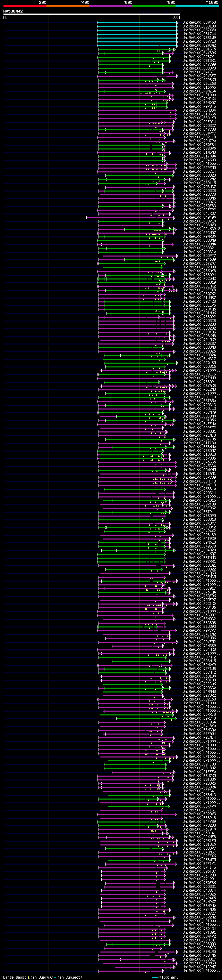This screenshot has height=980, width=222.
Task: Select the UniRef100_Q10SG5 label
Action: click(x=199, y=114)
